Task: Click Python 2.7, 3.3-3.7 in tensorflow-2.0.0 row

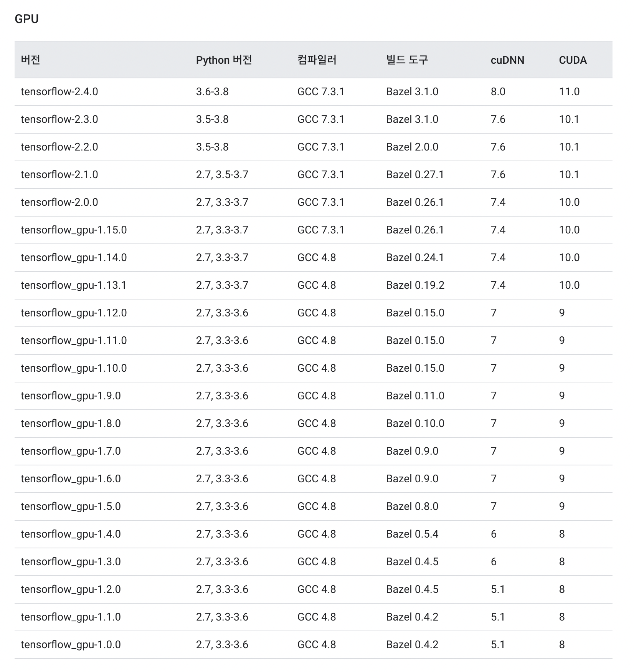Action: click(222, 202)
